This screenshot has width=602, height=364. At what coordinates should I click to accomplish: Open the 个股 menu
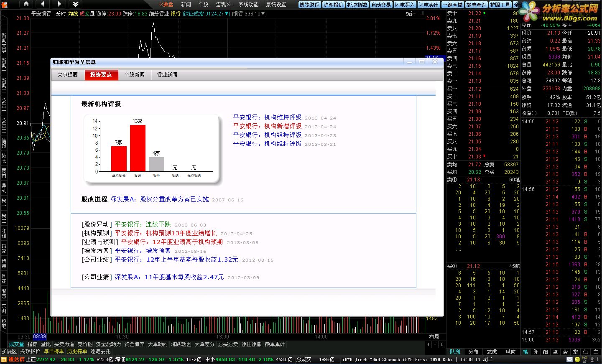coord(203,4)
